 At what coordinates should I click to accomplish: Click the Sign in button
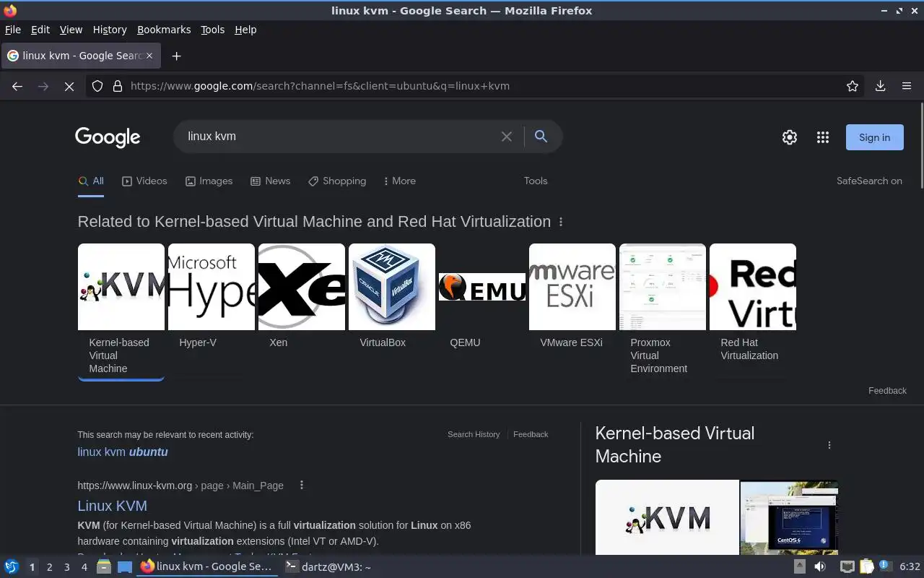[x=874, y=137]
